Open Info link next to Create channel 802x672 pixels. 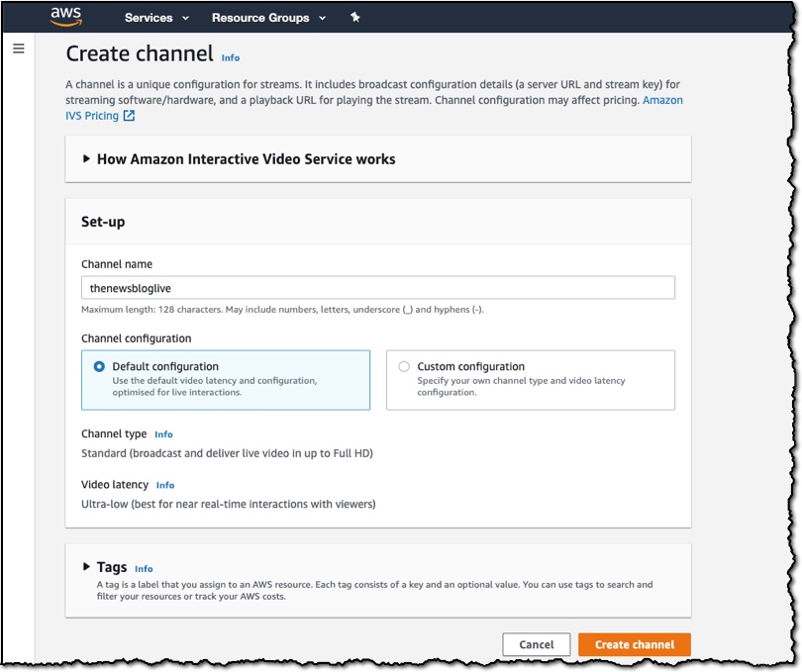230,57
